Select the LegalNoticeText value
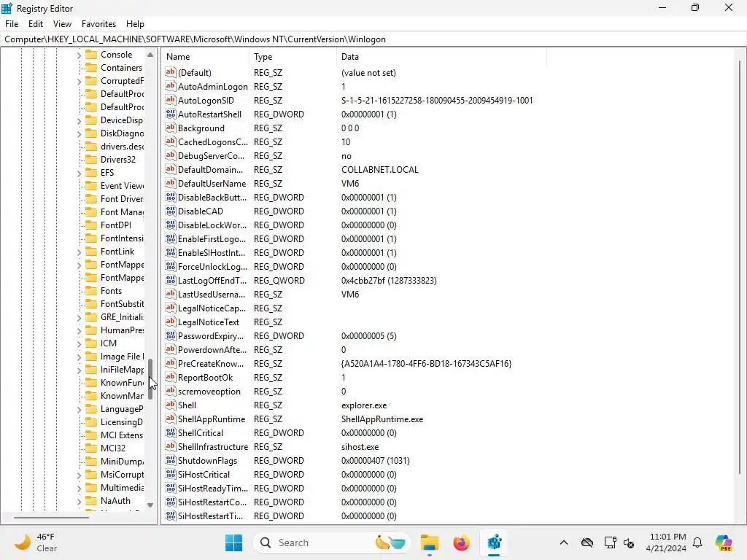This screenshot has width=747, height=560. point(208,322)
